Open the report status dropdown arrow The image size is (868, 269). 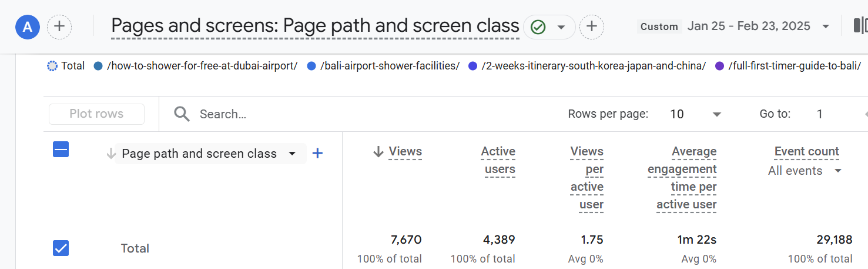[x=561, y=27]
